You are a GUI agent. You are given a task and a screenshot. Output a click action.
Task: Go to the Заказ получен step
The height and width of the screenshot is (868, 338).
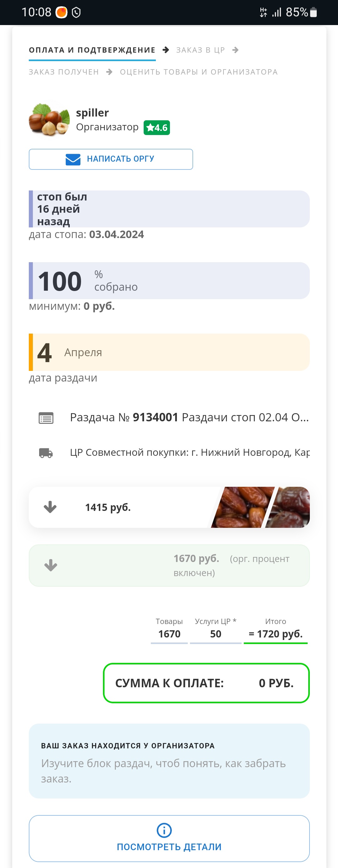(x=64, y=72)
